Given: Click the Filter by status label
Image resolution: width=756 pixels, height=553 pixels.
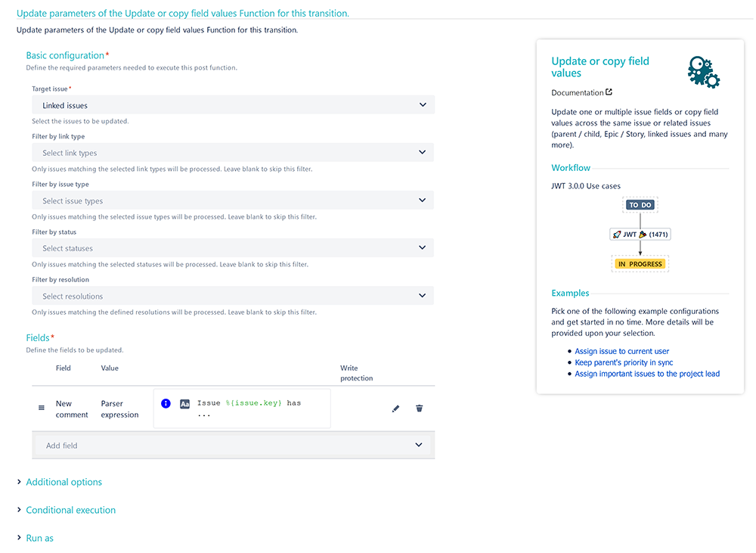Looking at the screenshot, I should pyautogui.click(x=54, y=232).
